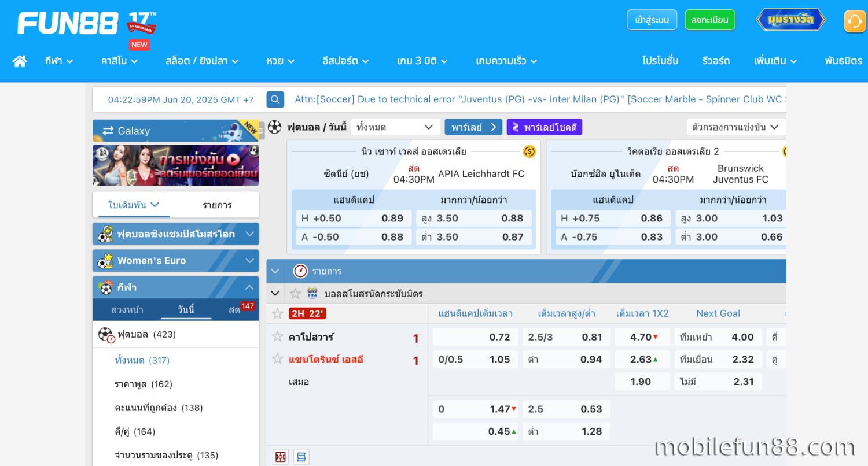Open รีวอร์ด in the top menu

tap(716, 61)
